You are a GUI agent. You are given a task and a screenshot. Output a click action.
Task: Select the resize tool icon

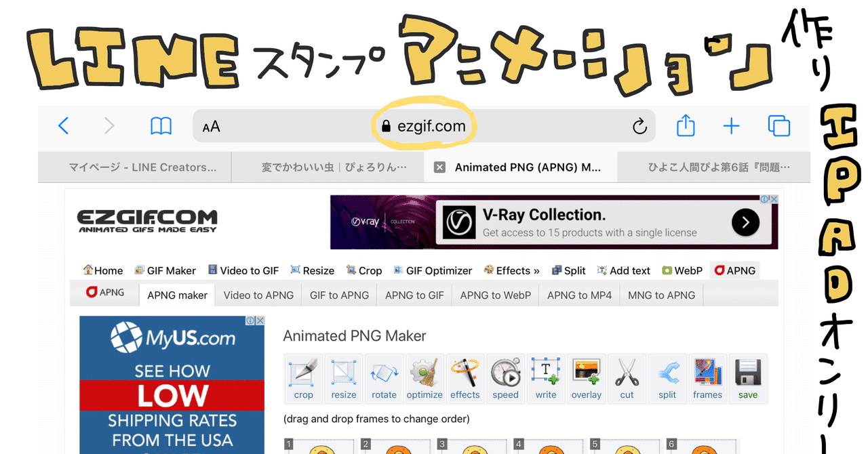pyautogui.click(x=344, y=378)
